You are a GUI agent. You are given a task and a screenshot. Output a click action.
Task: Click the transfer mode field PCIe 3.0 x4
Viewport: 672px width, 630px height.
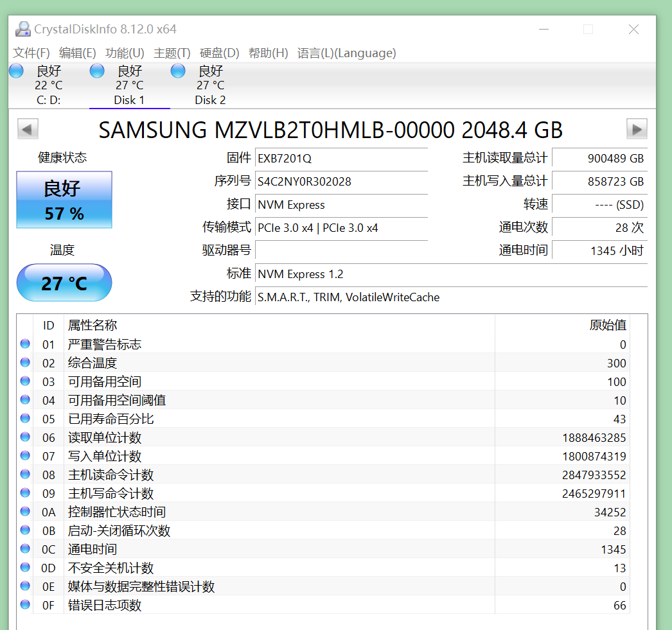342,227
